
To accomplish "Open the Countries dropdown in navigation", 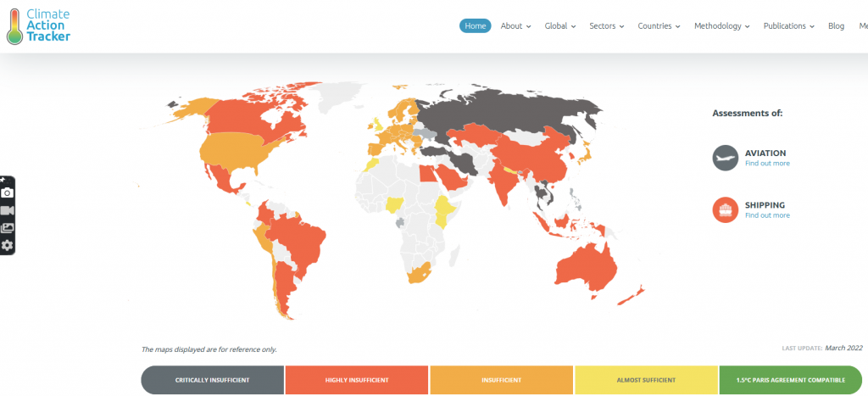I will tap(659, 26).
